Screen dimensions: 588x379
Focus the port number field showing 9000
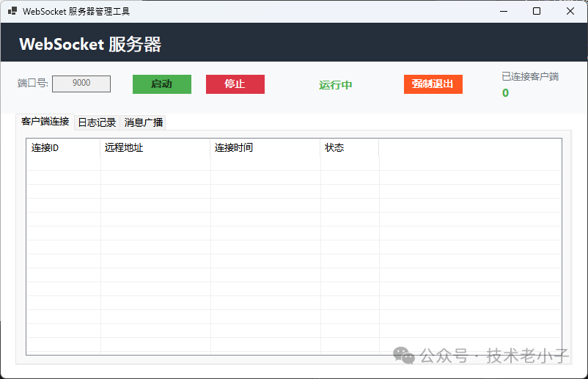(x=81, y=84)
